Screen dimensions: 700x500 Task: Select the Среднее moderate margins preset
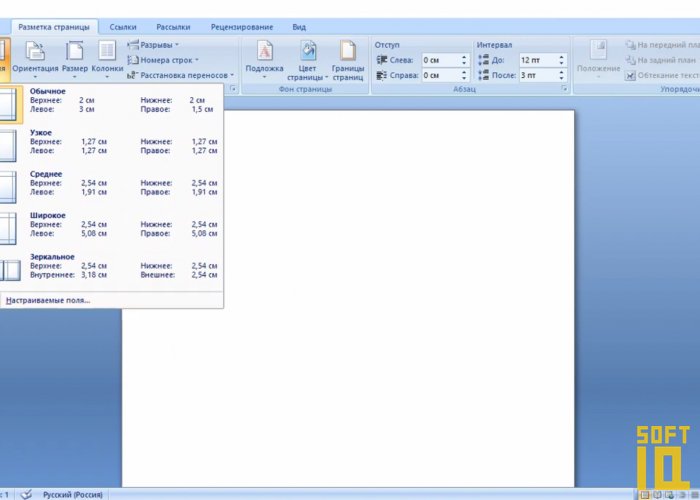[x=111, y=187]
